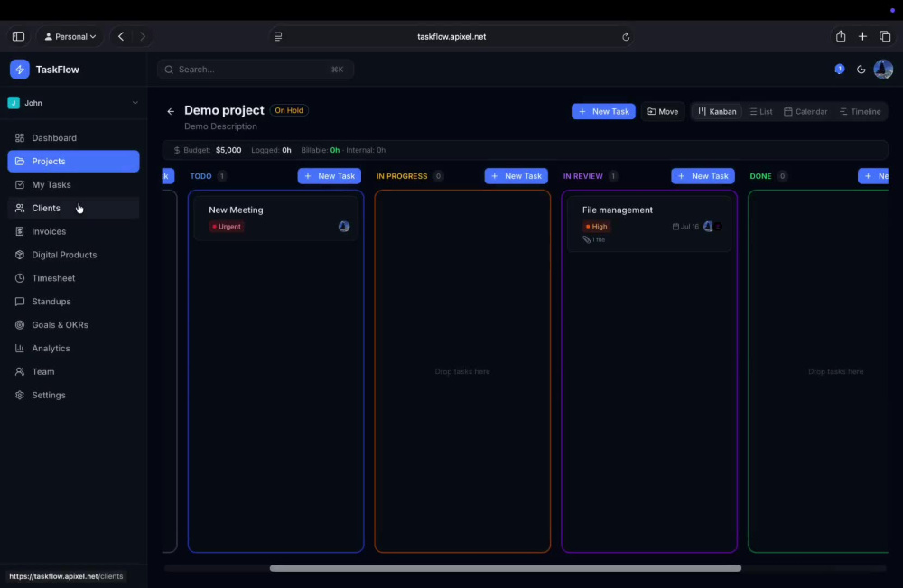Click the Urgent priority tag
The image size is (903, 588).
point(227,227)
